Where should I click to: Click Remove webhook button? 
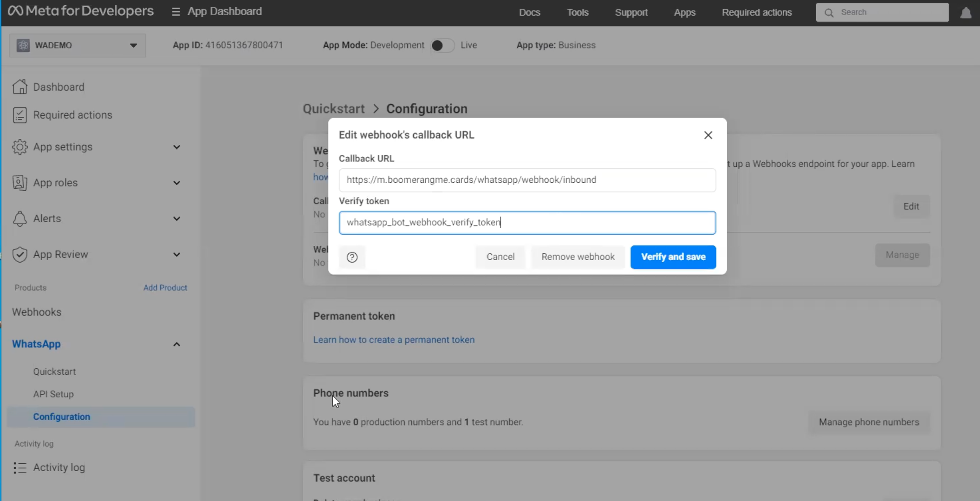[578, 257]
